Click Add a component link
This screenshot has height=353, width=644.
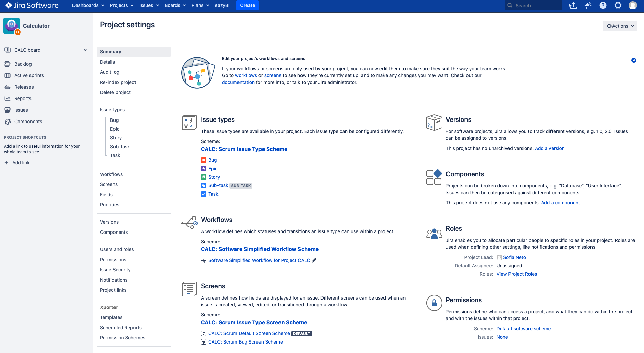(x=560, y=203)
